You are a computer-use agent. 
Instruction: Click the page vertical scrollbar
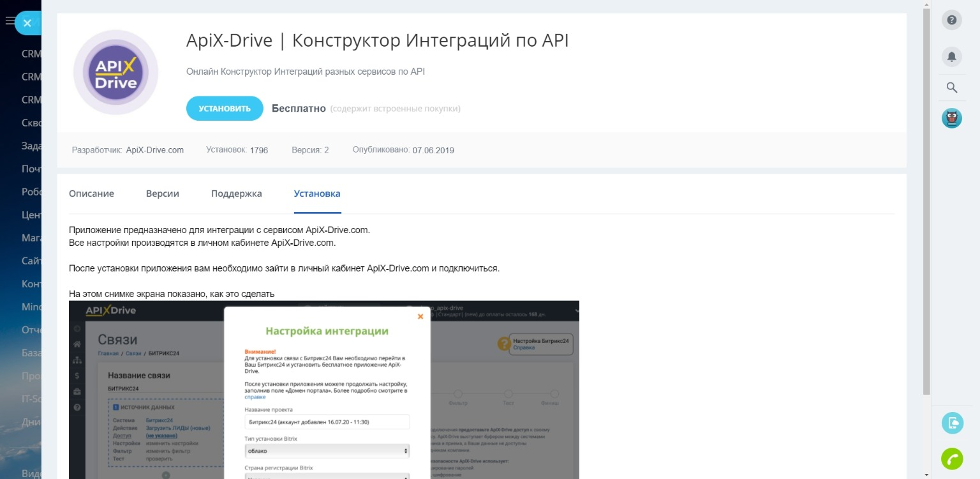click(926, 202)
